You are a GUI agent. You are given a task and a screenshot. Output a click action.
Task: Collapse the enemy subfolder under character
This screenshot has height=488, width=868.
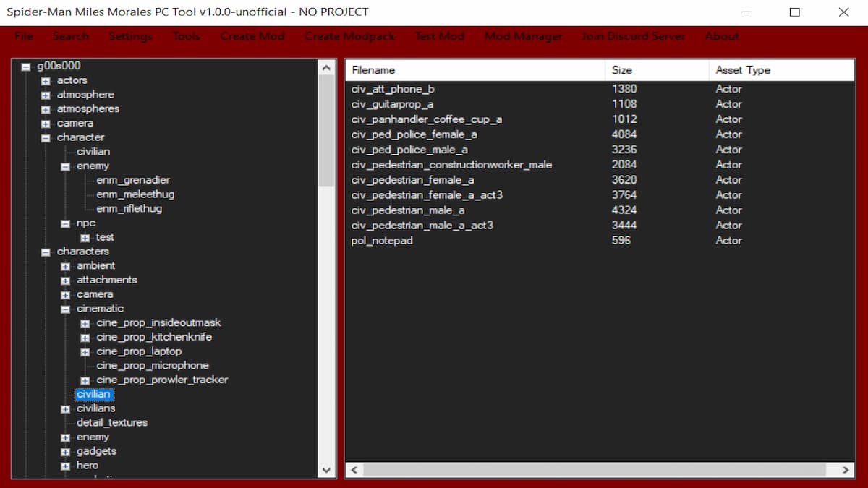coord(65,166)
